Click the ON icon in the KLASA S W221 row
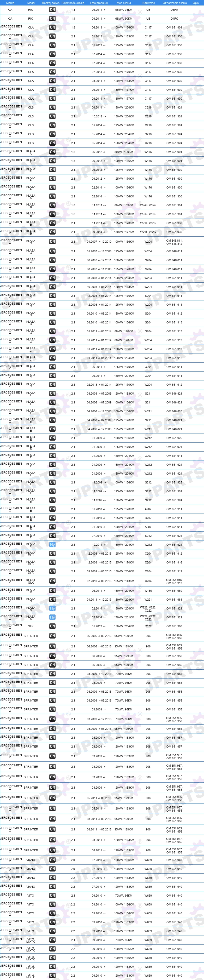The height and width of the screenshot is (980, 204). pyautogui.click(x=52, y=600)
